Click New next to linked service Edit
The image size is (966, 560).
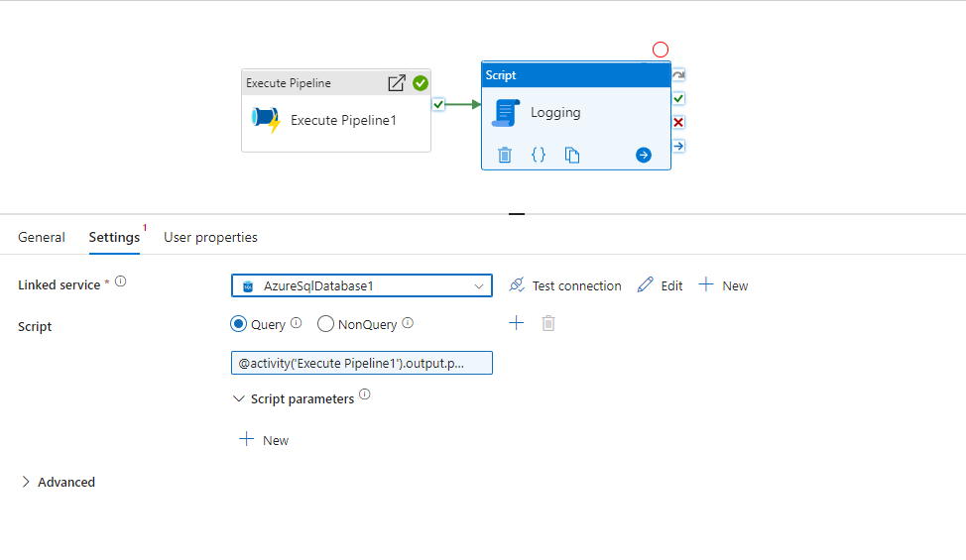tap(723, 285)
